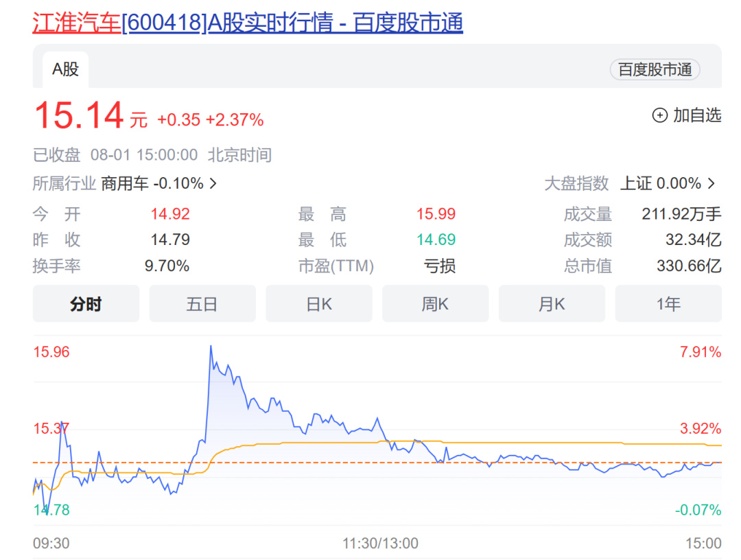The width and height of the screenshot is (741, 560).
Task: Click the 09:30 time axis label
Action: 51,543
